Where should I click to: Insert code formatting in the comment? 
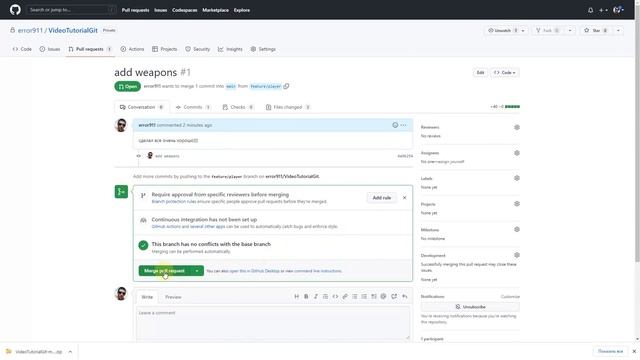335,296
